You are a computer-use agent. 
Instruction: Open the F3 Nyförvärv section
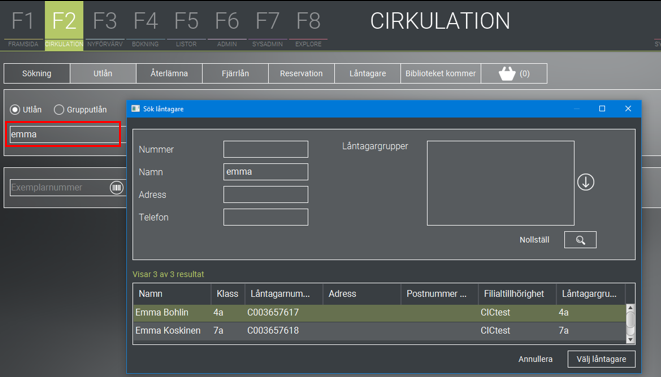105,26
